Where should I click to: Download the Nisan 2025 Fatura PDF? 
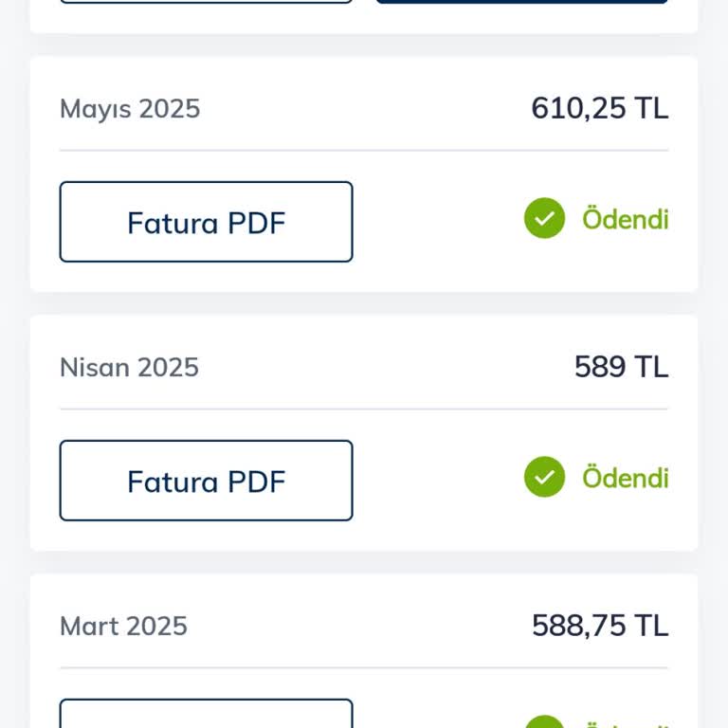point(206,482)
